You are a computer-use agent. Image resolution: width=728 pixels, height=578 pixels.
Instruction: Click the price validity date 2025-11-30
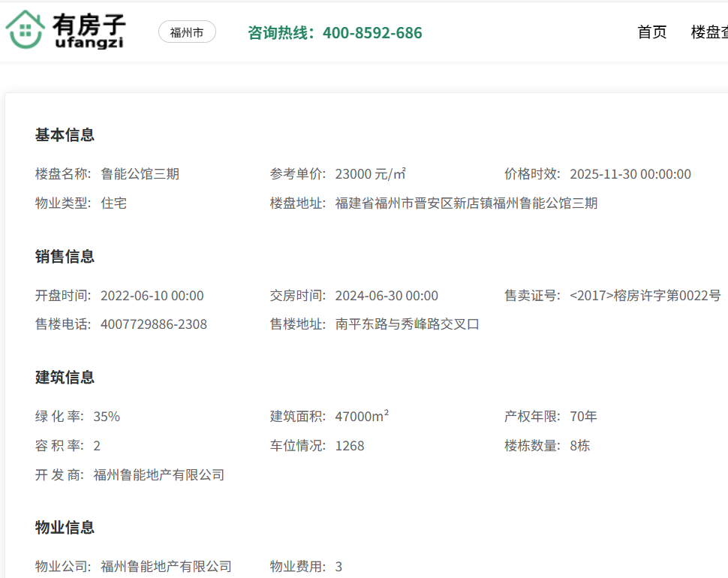coord(630,174)
